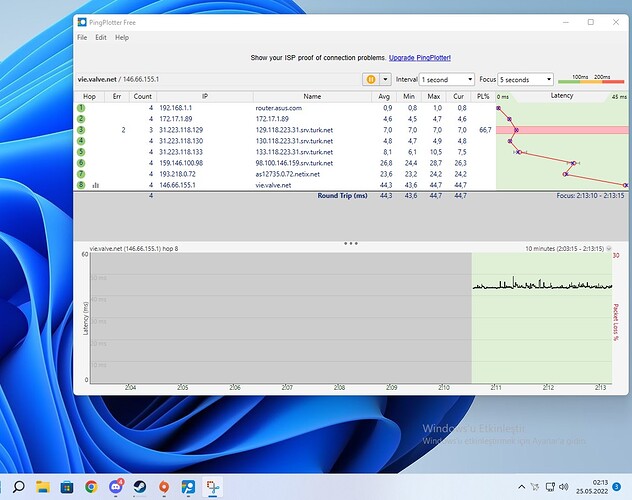Select name as12735.0.72.netix.net
The height and width of the screenshot is (500, 632).
point(287,174)
